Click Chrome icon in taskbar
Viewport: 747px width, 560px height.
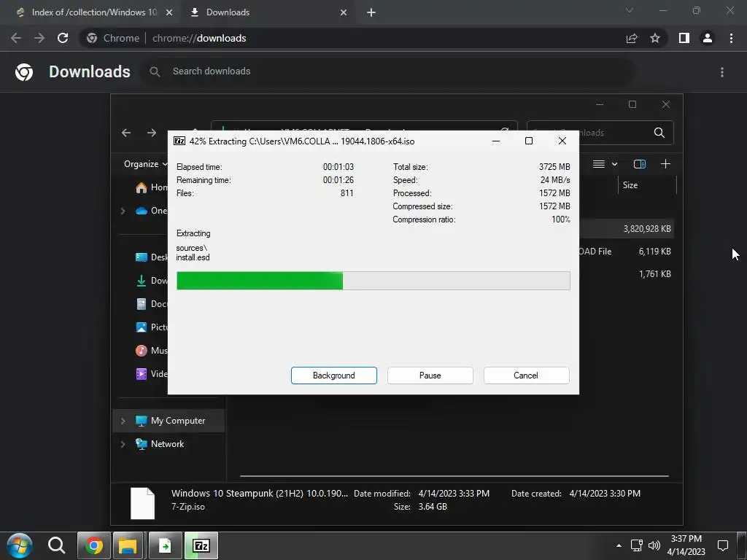tap(93, 545)
